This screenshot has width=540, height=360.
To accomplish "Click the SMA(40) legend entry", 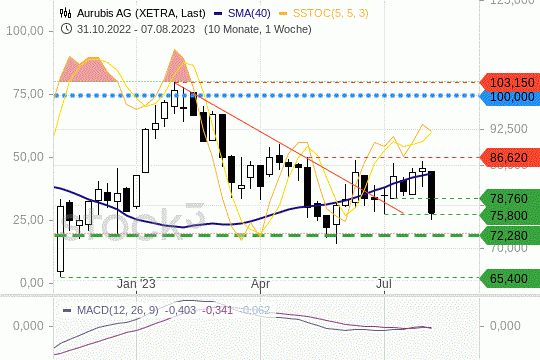I will (x=249, y=13).
